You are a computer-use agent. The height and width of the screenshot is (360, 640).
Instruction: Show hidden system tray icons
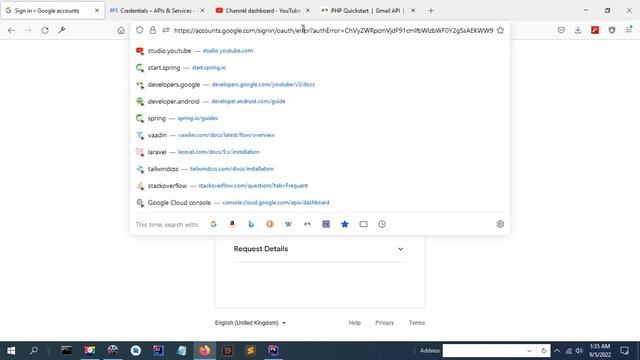pos(557,351)
